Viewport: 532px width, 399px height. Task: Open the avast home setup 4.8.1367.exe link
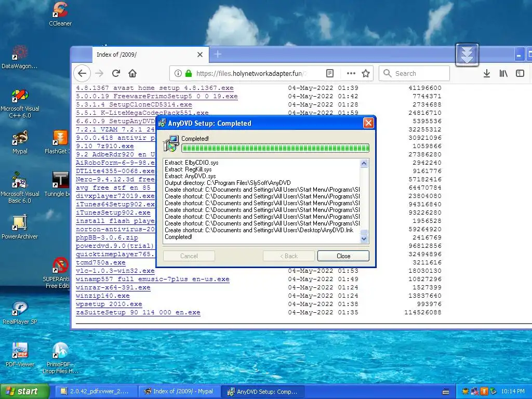click(155, 88)
